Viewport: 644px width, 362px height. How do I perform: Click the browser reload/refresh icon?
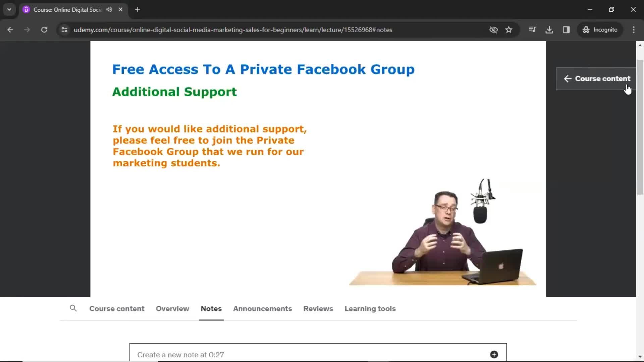pyautogui.click(x=44, y=29)
